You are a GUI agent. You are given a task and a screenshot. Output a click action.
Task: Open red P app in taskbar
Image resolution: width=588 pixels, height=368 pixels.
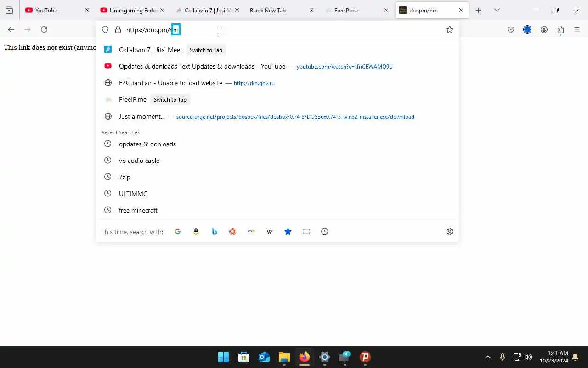[x=365, y=357]
